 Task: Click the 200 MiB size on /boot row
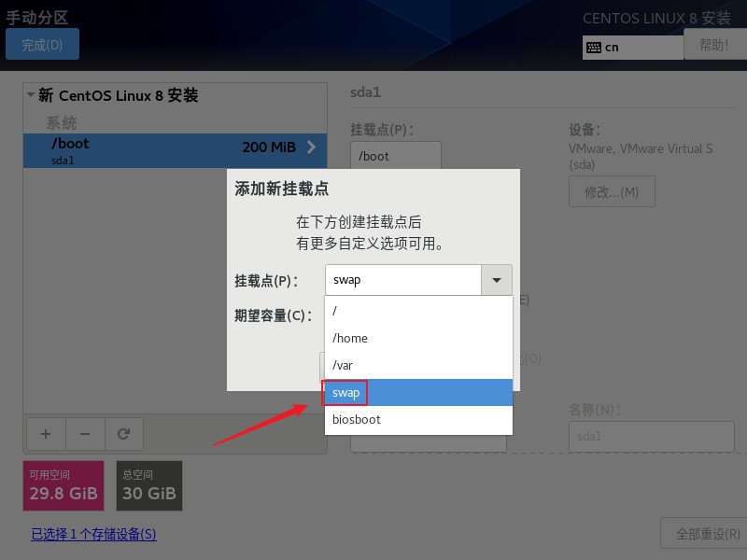click(269, 147)
